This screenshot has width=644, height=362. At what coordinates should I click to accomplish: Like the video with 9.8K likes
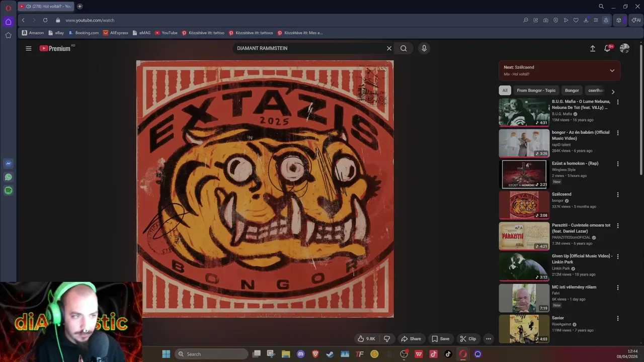[x=367, y=339]
